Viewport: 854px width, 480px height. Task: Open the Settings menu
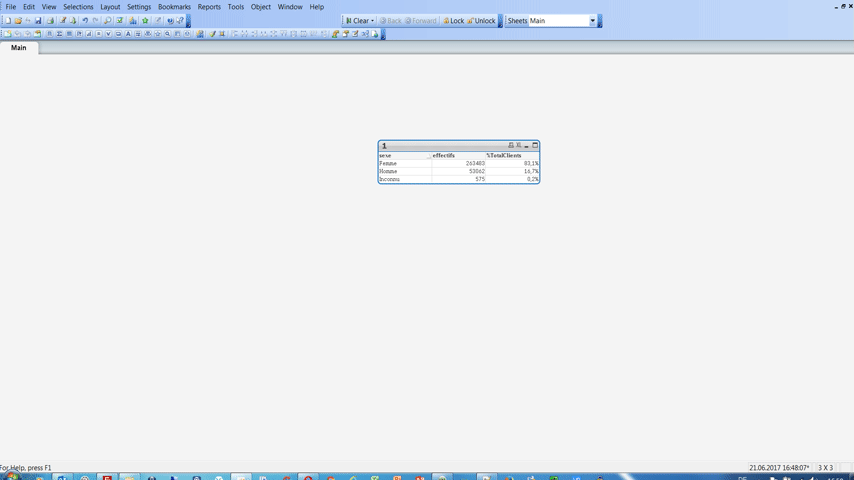pyautogui.click(x=139, y=7)
